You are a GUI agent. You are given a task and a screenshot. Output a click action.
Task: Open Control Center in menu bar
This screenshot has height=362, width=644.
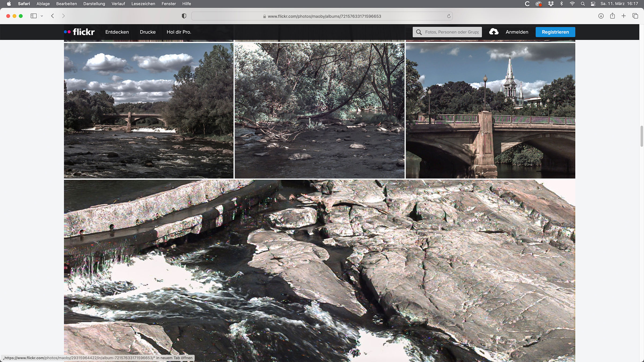point(593,4)
